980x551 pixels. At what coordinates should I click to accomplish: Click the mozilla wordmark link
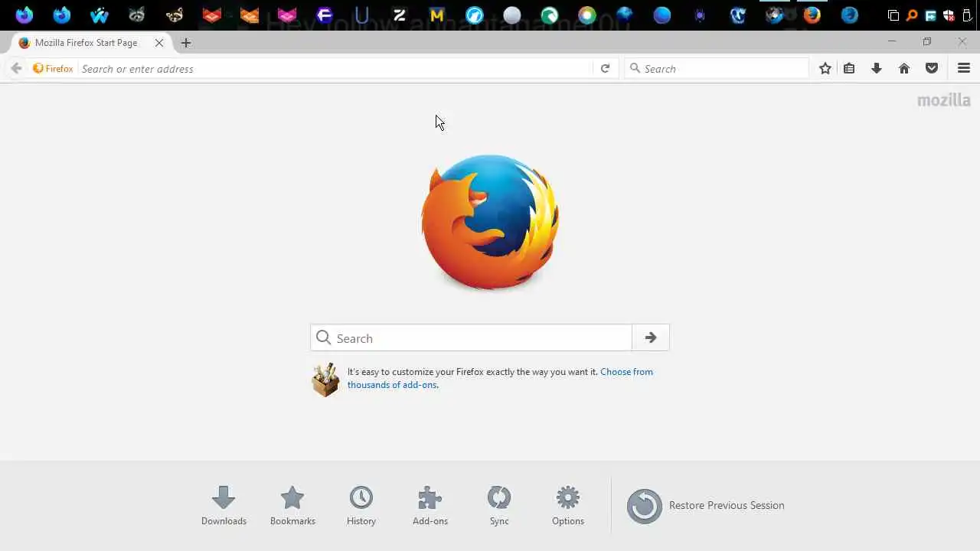[x=943, y=100]
